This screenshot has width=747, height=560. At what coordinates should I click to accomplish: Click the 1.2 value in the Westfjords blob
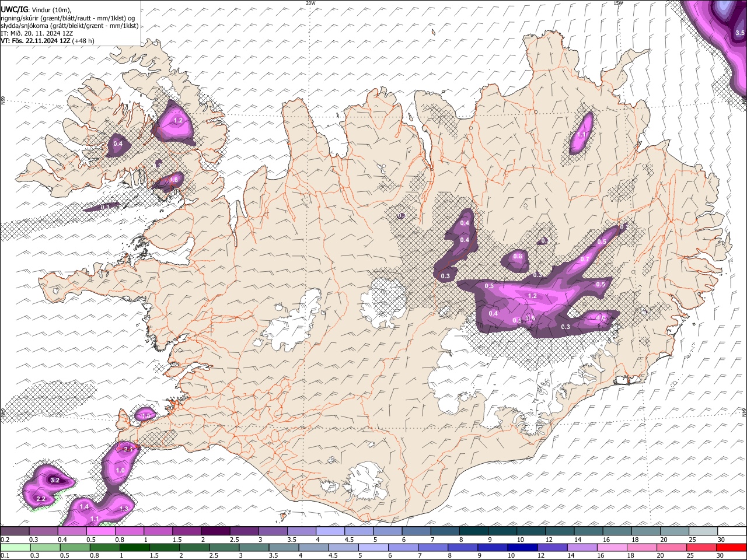(179, 120)
